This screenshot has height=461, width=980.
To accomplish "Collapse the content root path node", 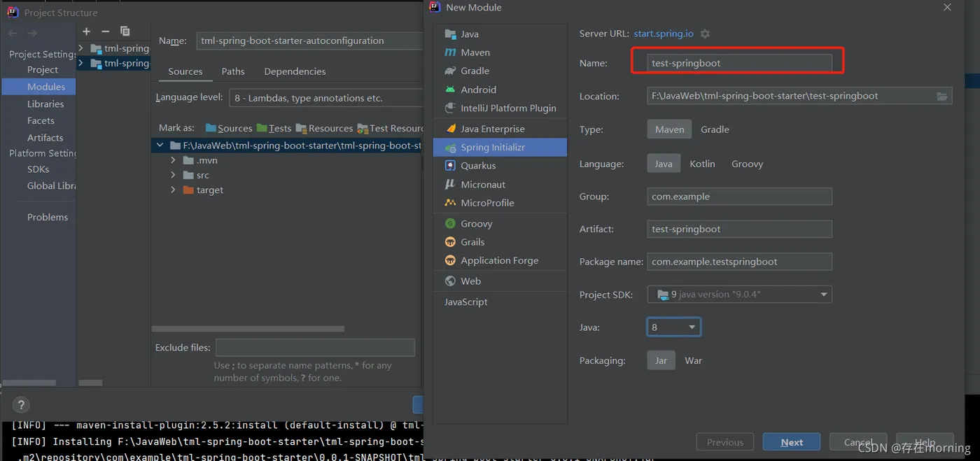I will (x=160, y=146).
